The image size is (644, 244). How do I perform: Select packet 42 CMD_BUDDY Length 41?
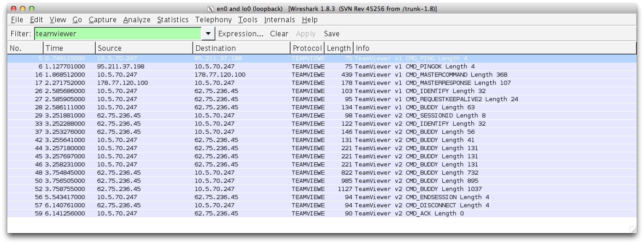click(x=322, y=140)
